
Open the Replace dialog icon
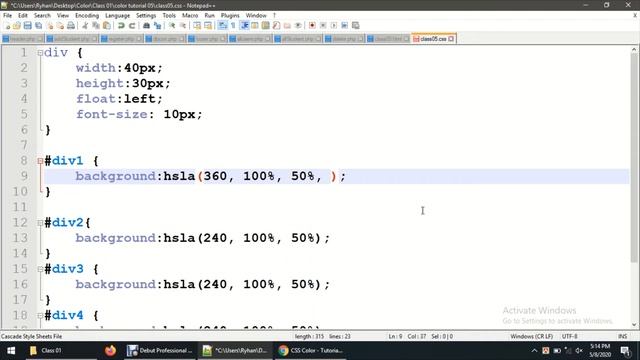(x=157, y=26)
